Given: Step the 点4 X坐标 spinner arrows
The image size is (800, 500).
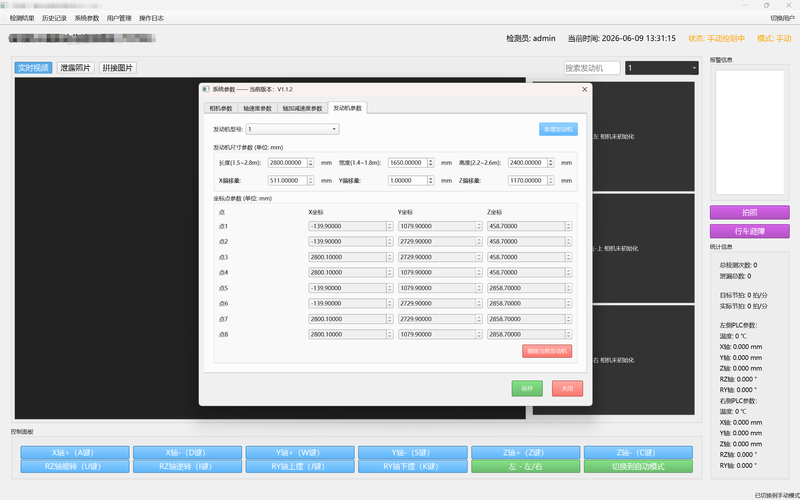Looking at the screenshot, I should point(390,272).
